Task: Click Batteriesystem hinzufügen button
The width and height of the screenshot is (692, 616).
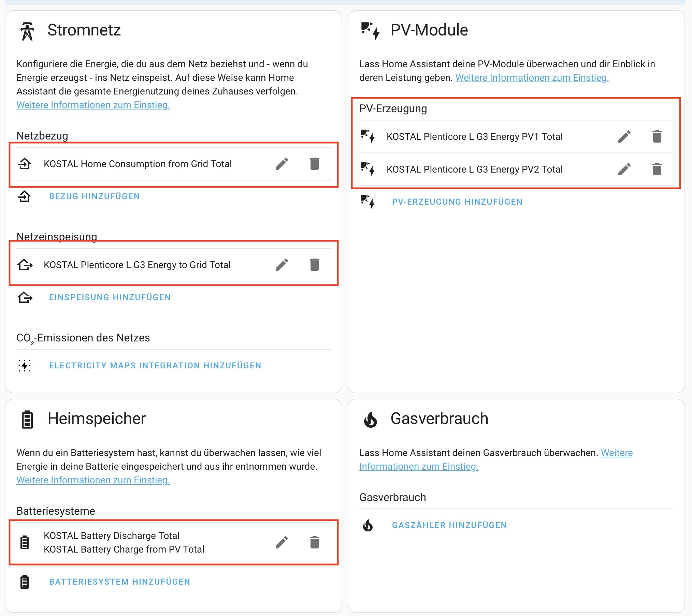Action: [x=119, y=582]
